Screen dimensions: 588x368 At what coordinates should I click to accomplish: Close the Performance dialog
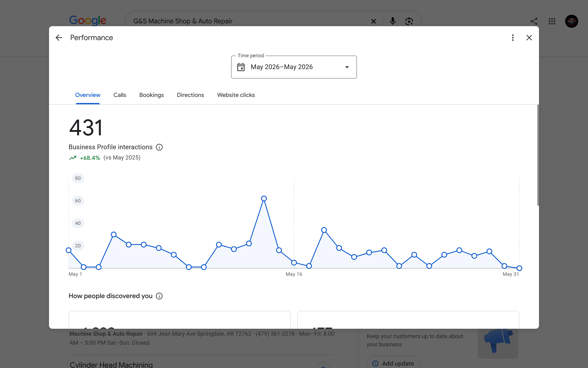[x=529, y=38]
